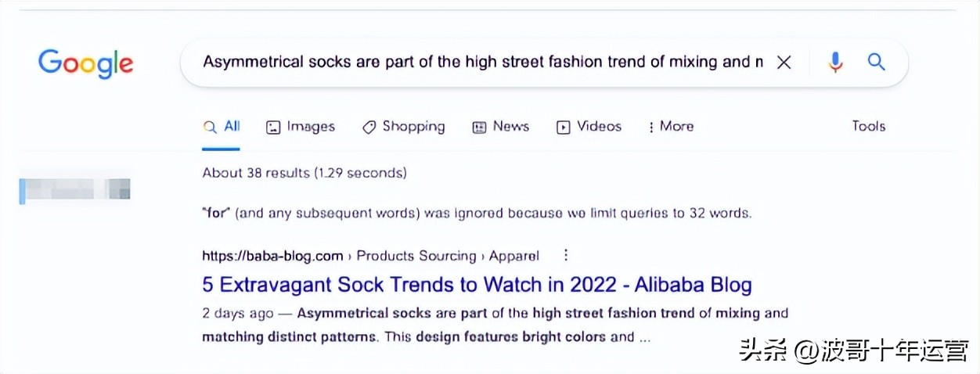
Task: Click the Google logo
Action: (85, 63)
